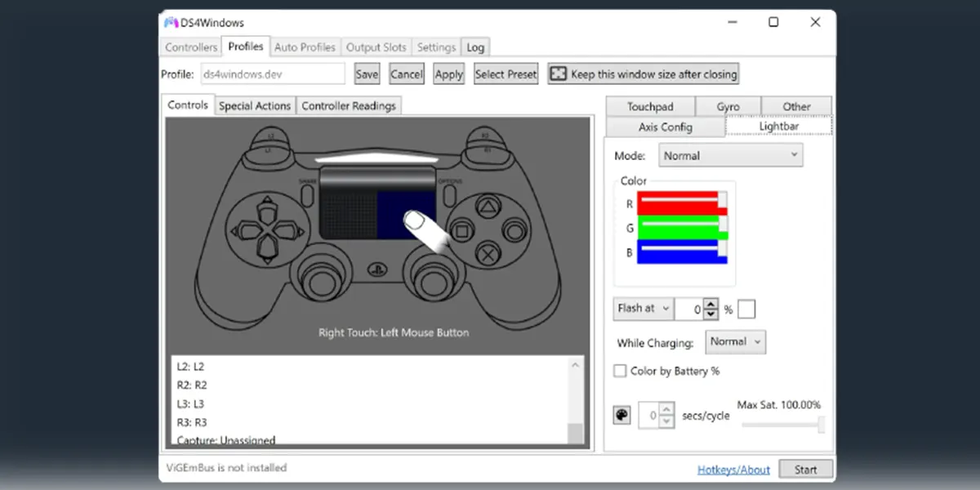Go to the Settings tab
This screenshot has height=490, width=980.
[437, 47]
